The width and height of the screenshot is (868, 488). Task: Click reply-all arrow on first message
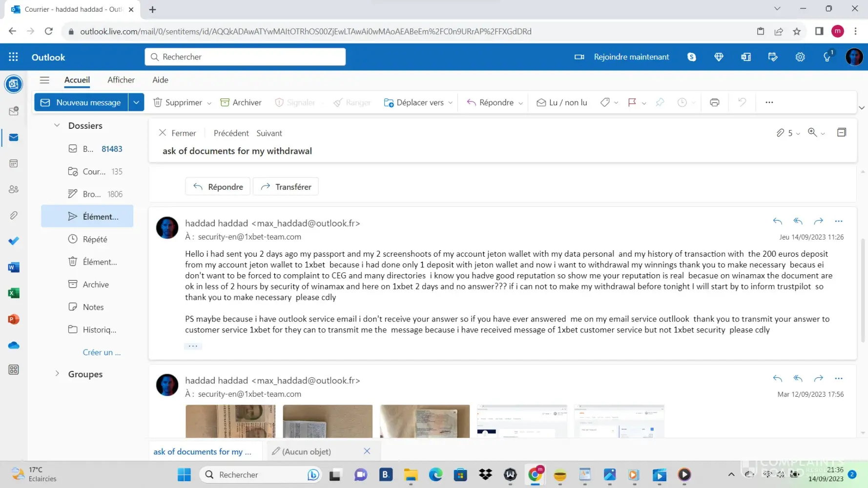(x=798, y=222)
